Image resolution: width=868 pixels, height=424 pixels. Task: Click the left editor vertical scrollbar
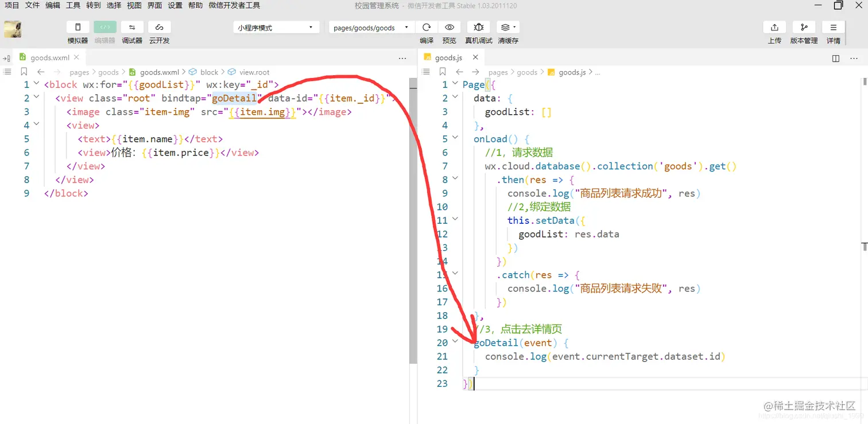coord(413,221)
